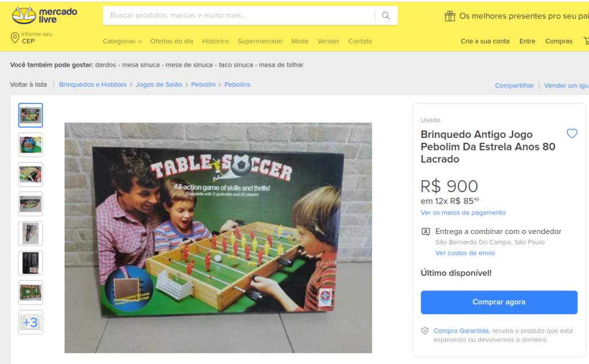This screenshot has height=364, width=589.
Task: Expand the Categorias dropdown
Action: point(122,41)
